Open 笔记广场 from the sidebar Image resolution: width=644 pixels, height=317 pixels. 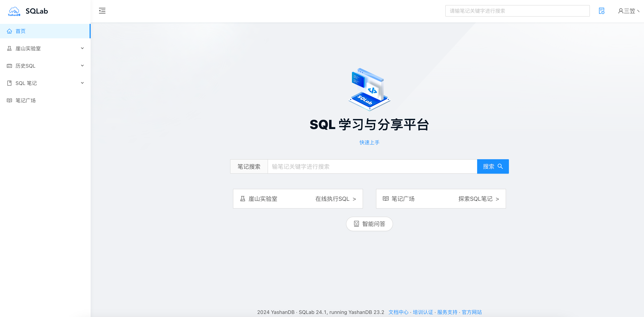tap(25, 100)
